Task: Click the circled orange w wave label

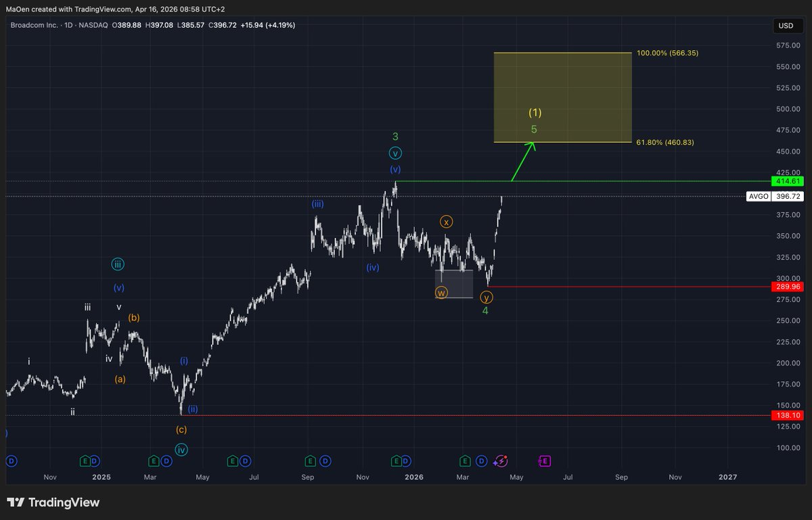Action: point(441,293)
